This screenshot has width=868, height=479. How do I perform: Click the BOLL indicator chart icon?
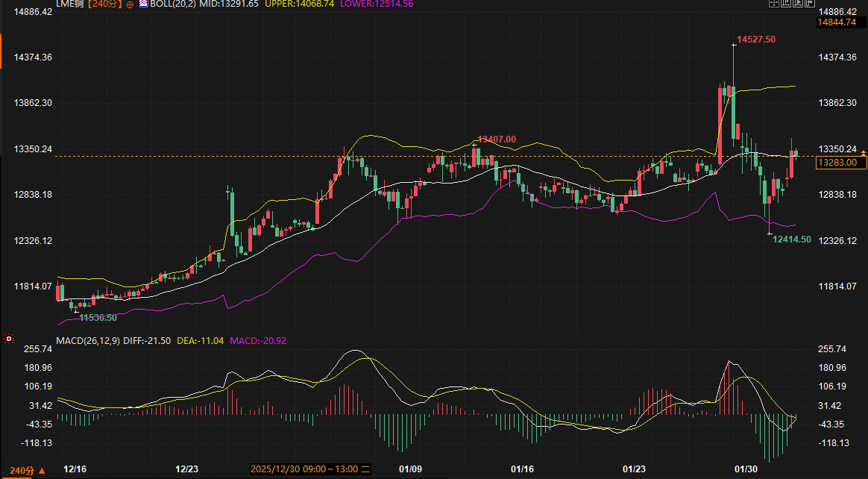[x=143, y=4]
